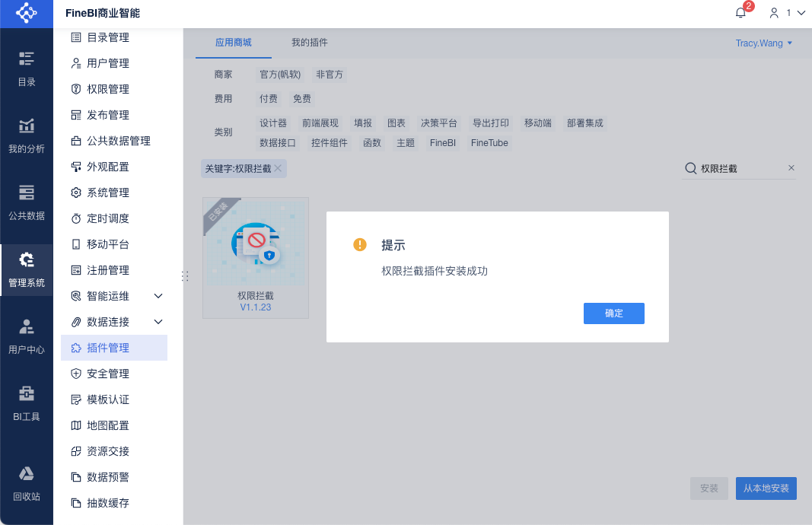Click 确定 in the prompt dialog
The height and width of the screenshot is (525, 812).
tap(613, 313)
